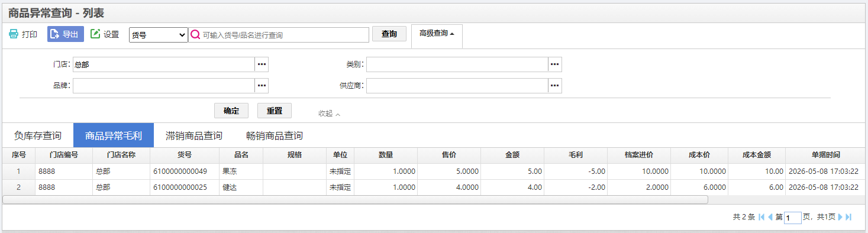
Task: Click the 打印 printer icon
Action: (14, 34)
